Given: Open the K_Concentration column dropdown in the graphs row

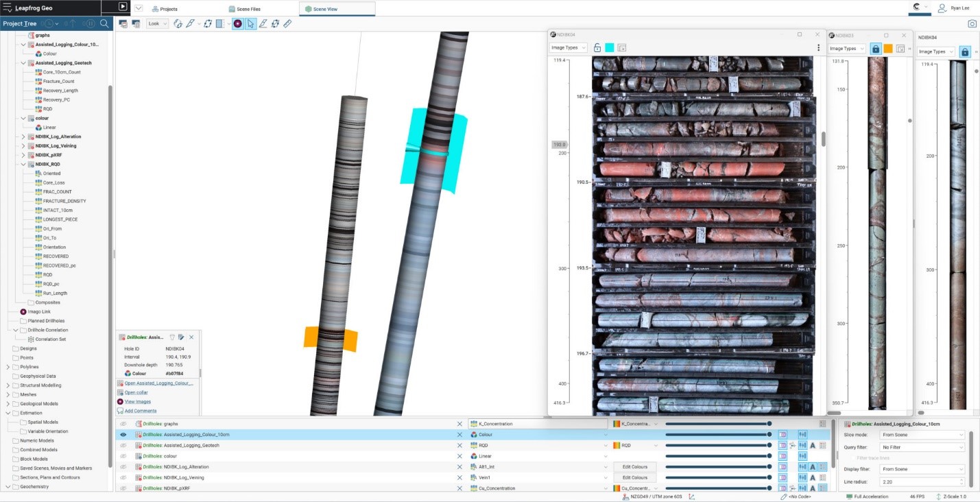Looking at the screenshot, I should coord(538,424).
